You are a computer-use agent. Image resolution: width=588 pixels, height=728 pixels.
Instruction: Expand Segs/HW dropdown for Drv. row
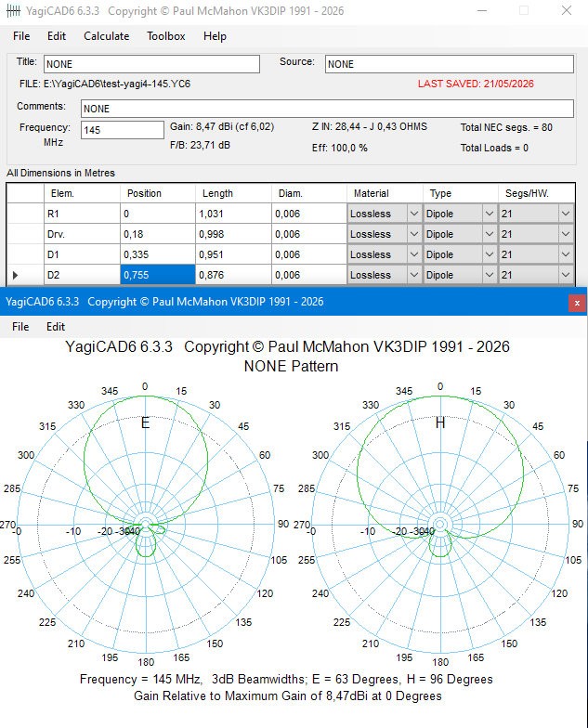tap(565, 234)
